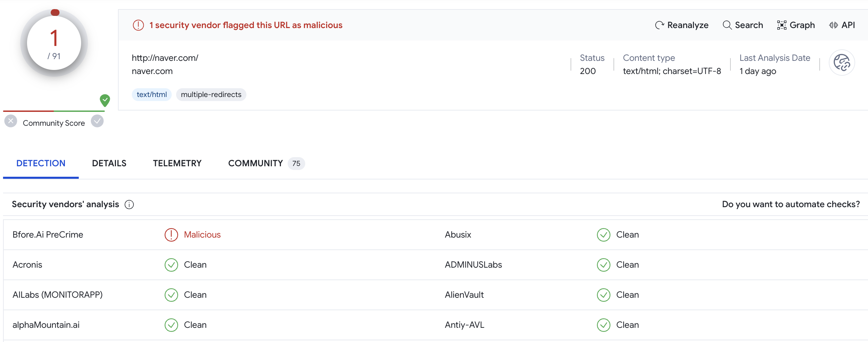Image resolution: width=868 pixels, height=342 pixels.
Task: Open the Graph view
Action: coord(796,25)
